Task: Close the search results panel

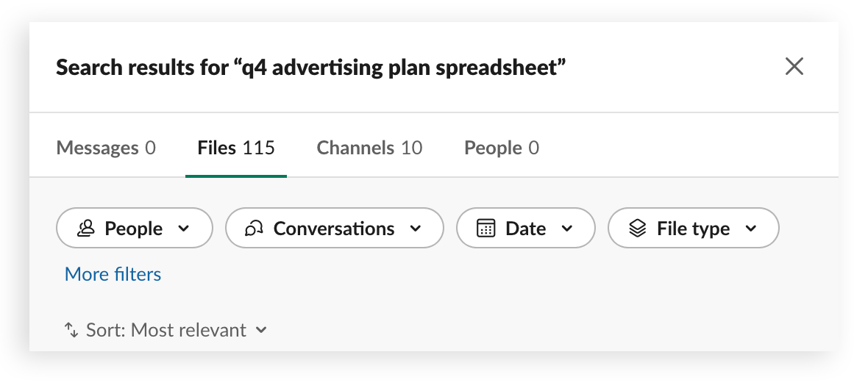Action: coord(794,66)
